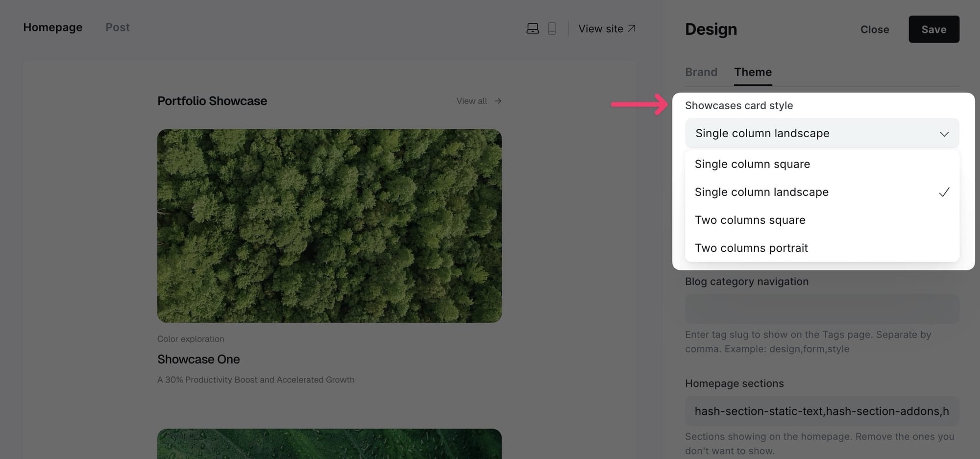Click the productivity boost description text
The width and height of the screenshot is (980, 459).
256,380
